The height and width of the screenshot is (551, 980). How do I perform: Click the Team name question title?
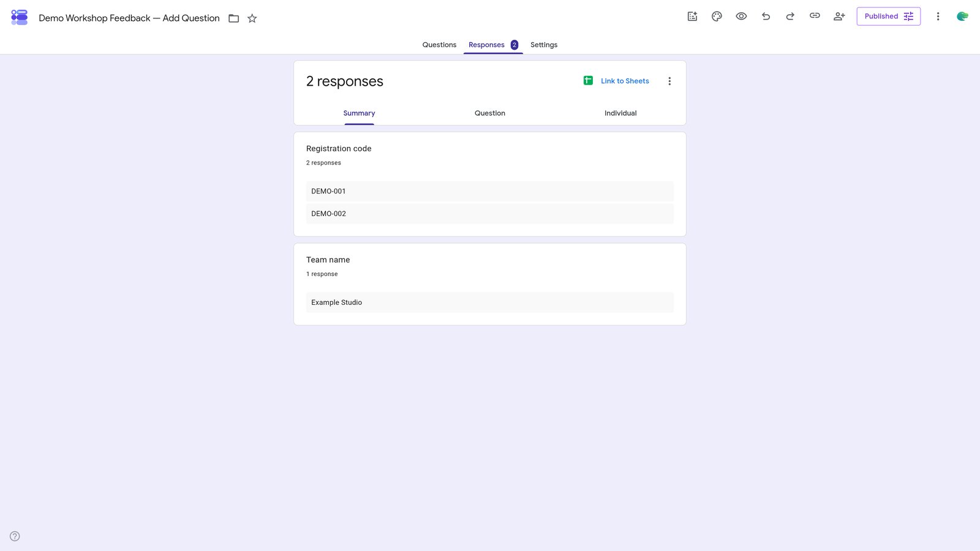tap(328, 260)
